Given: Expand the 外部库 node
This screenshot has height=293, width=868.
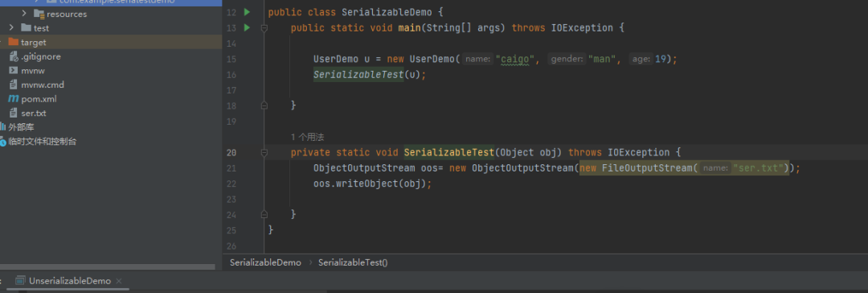Looking at the screenshot, I should [x=21, y=127].
